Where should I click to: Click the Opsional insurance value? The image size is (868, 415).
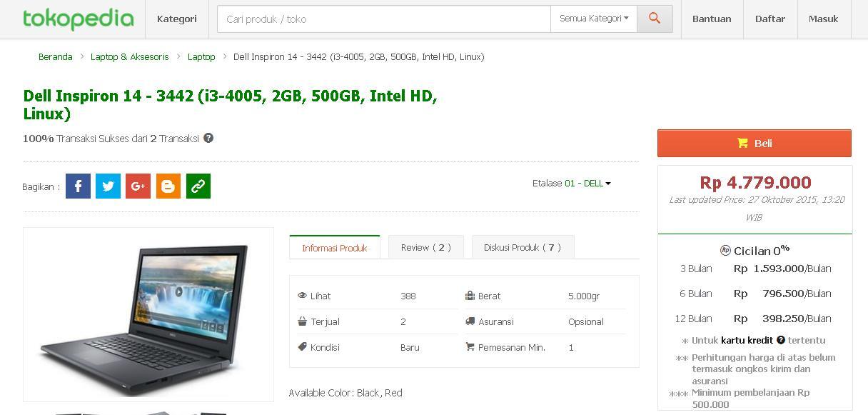click(x=586, y=321)
